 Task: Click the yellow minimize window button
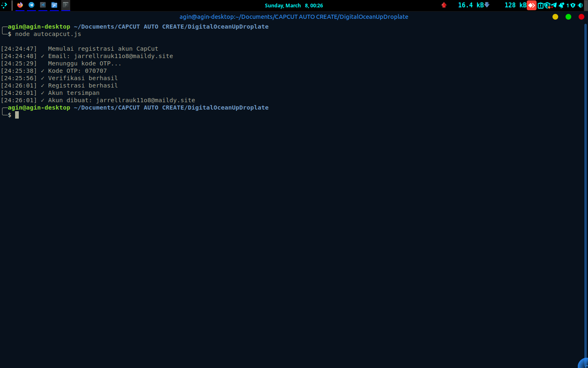(555, 17)
